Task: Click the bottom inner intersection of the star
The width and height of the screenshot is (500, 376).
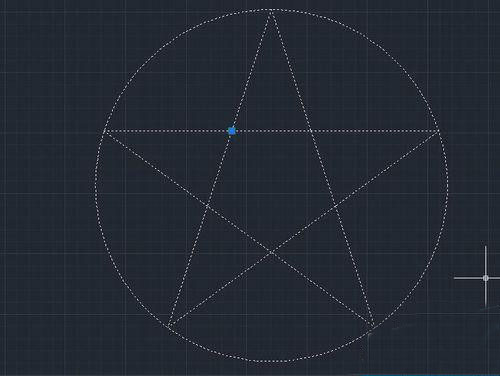Action: point(271,253)
